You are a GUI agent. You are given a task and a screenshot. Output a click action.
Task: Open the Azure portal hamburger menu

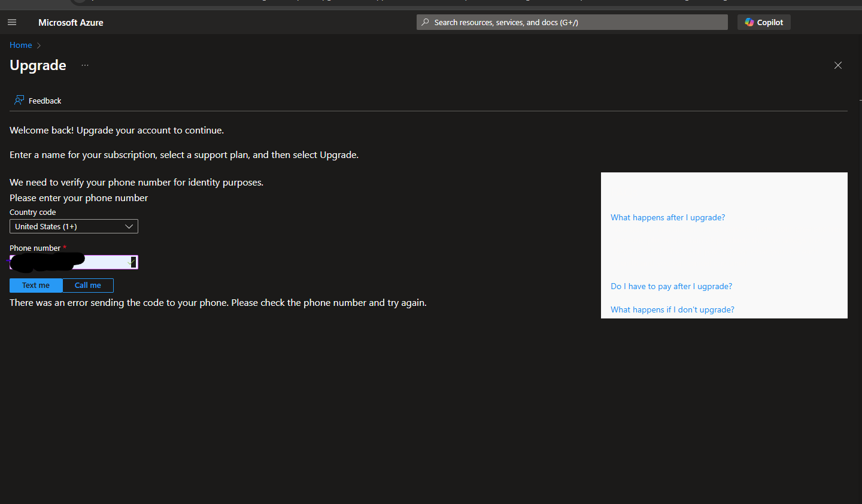[x=12, y=22]
